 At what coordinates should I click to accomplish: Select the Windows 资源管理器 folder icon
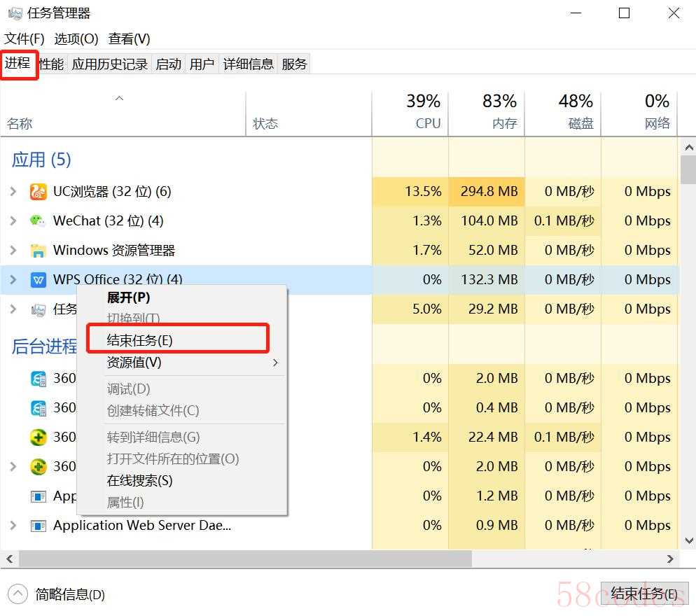(39, 251)
